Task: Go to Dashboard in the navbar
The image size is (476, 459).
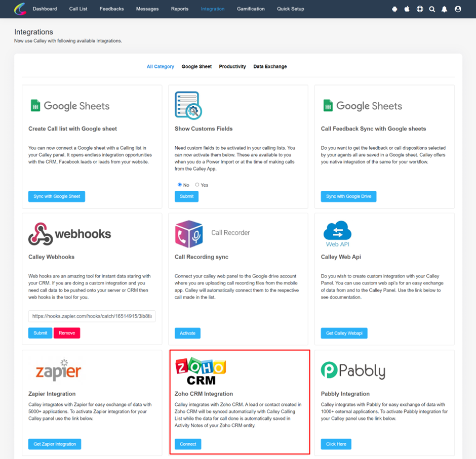Action: [x=45, y=9]
